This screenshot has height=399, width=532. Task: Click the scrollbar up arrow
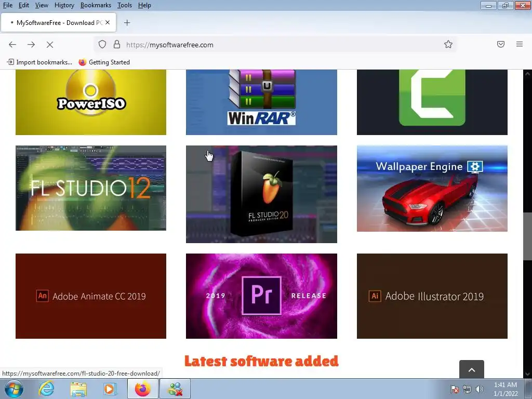pos(527,74)
